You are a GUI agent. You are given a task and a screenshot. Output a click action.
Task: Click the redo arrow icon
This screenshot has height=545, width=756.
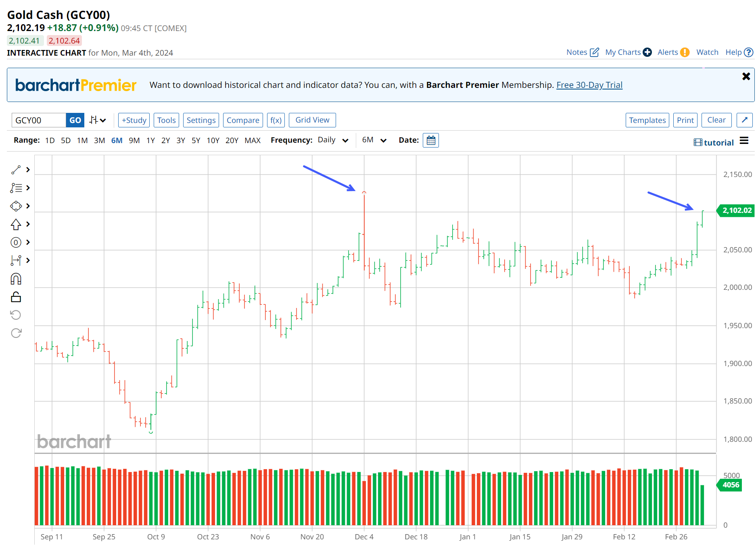(x=16, y=333)
